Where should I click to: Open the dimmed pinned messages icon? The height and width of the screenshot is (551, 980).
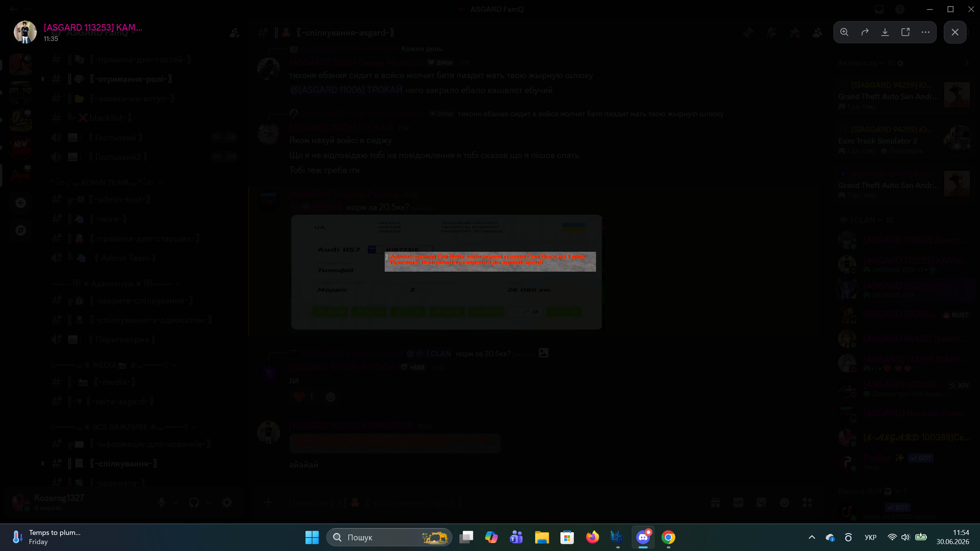[794, 33]
